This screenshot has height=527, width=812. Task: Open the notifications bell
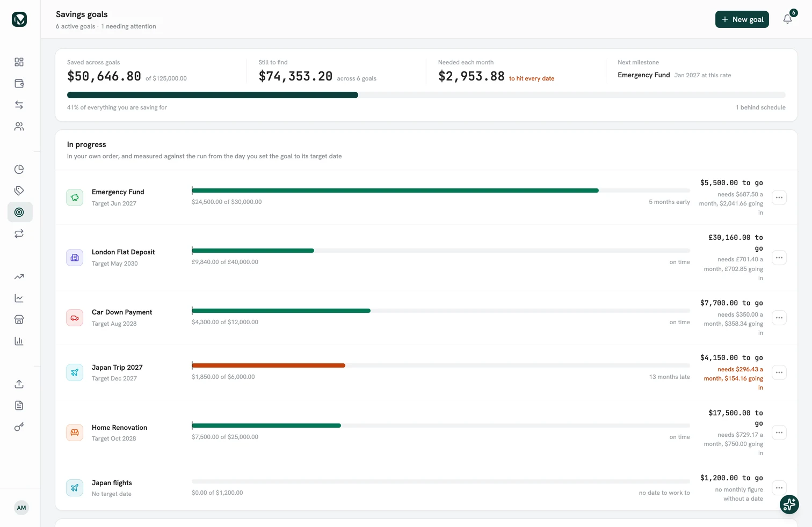coord(787,19)
